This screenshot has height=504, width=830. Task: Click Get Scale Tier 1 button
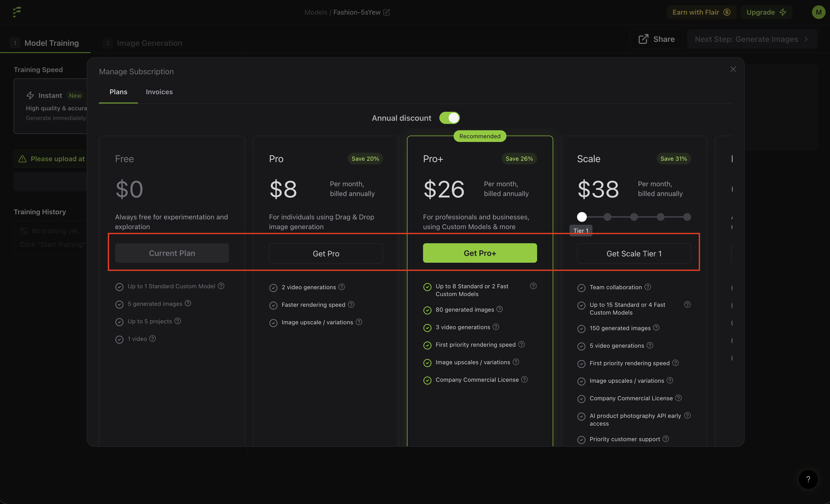click(x=634, y=253)
